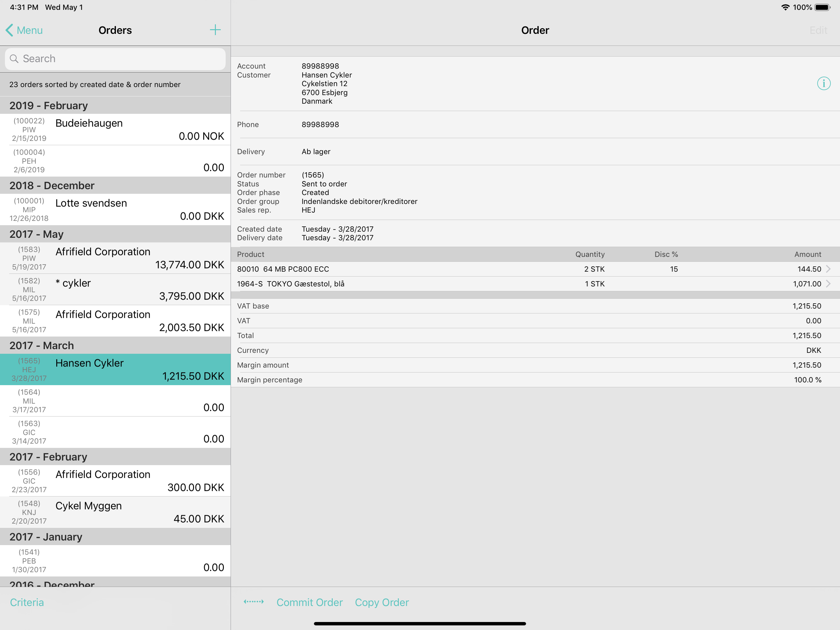This screenshot has width=840, height=630.
Task: Select Afrifield Corporation order 1575
Action: 115,321
